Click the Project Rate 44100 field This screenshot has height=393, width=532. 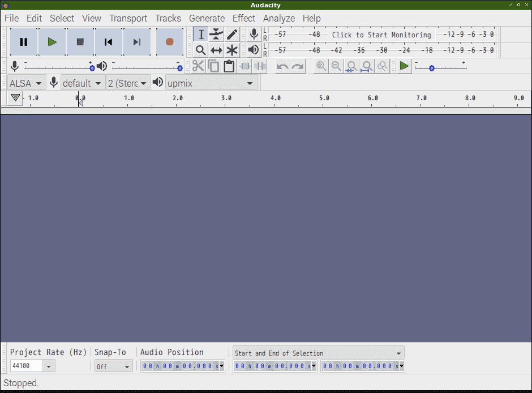[27, 366]
